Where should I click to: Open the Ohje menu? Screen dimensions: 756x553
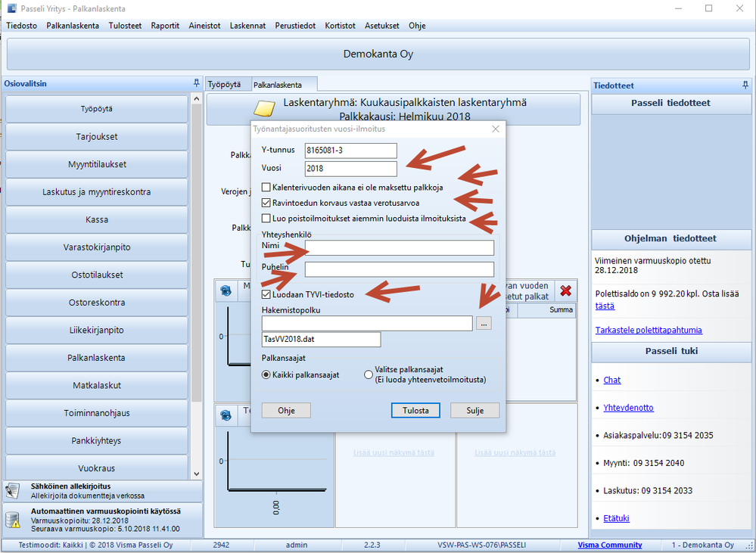click(x=417, y=26)
